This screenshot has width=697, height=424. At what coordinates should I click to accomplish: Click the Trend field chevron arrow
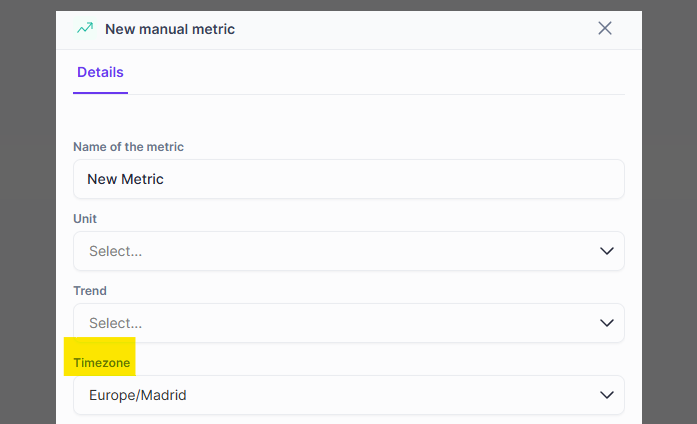[x=607, y=323]
